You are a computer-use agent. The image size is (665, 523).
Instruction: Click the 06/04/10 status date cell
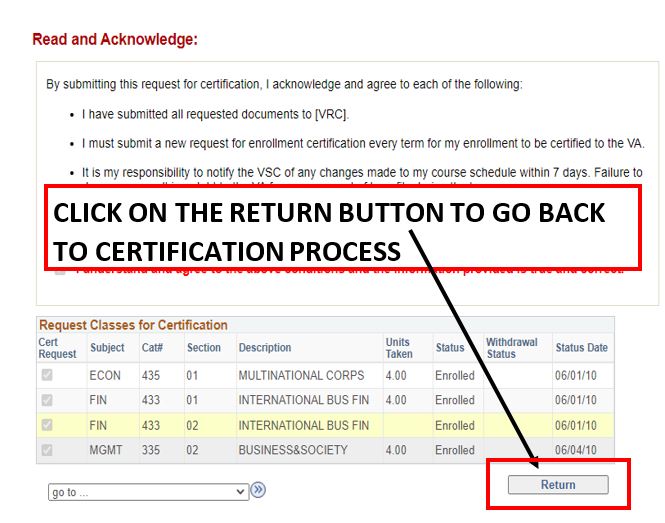tap(576, 450)
